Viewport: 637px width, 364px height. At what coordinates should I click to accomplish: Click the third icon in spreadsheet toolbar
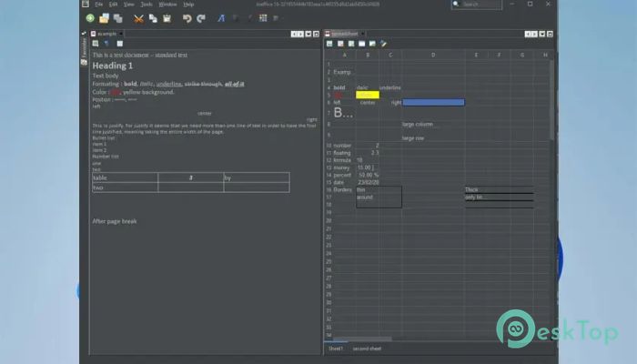(x=351, y=44)
